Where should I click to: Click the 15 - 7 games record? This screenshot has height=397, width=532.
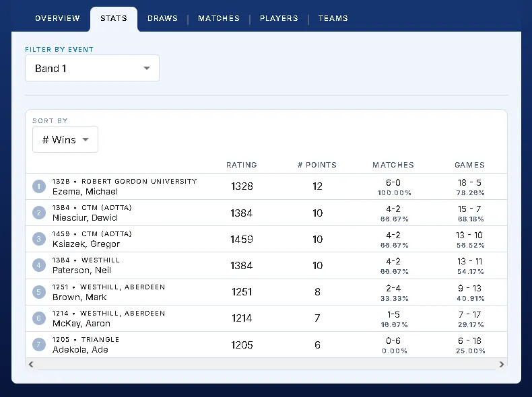(469, 209)
